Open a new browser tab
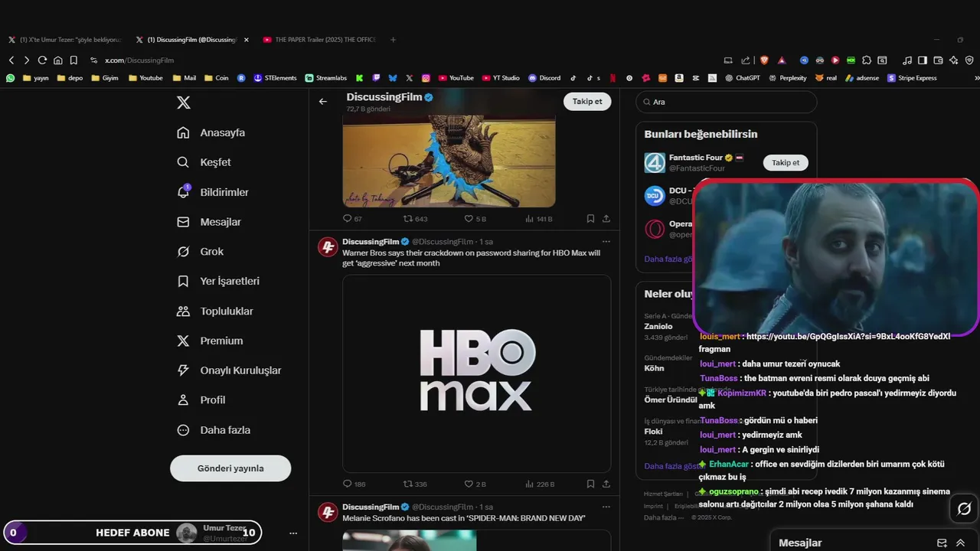This screenshot has width=980, height=551. tap(393, 40)
